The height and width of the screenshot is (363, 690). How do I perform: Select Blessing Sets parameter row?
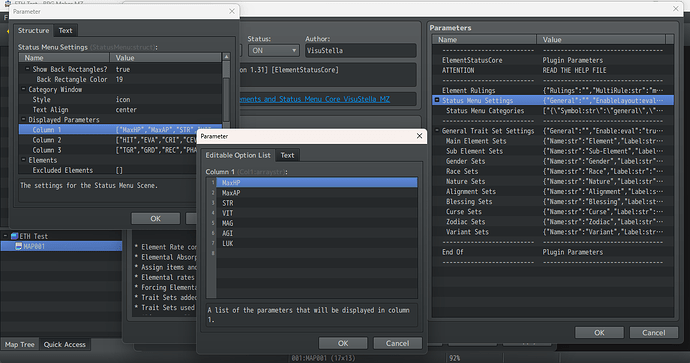[x=553, y=202]
